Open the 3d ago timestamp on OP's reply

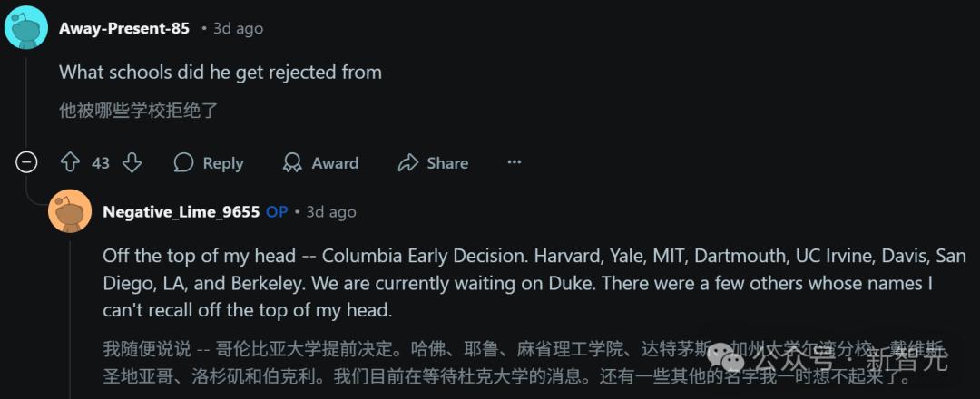pos(331,212)
